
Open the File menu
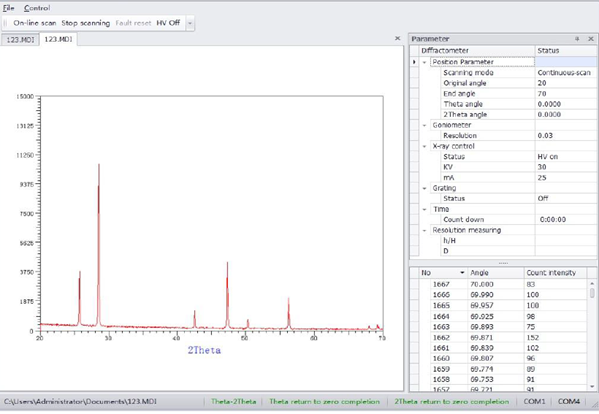8,8
